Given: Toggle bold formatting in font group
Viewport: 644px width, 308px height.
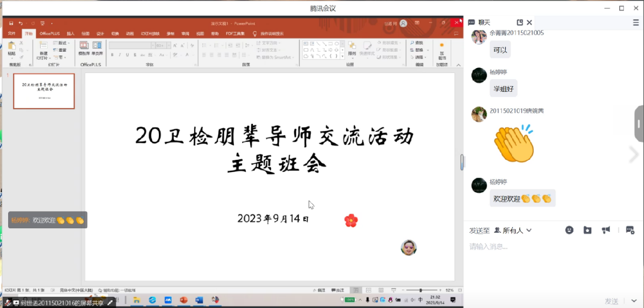Looking at the screenshot, I should click(x=112, y=55).
